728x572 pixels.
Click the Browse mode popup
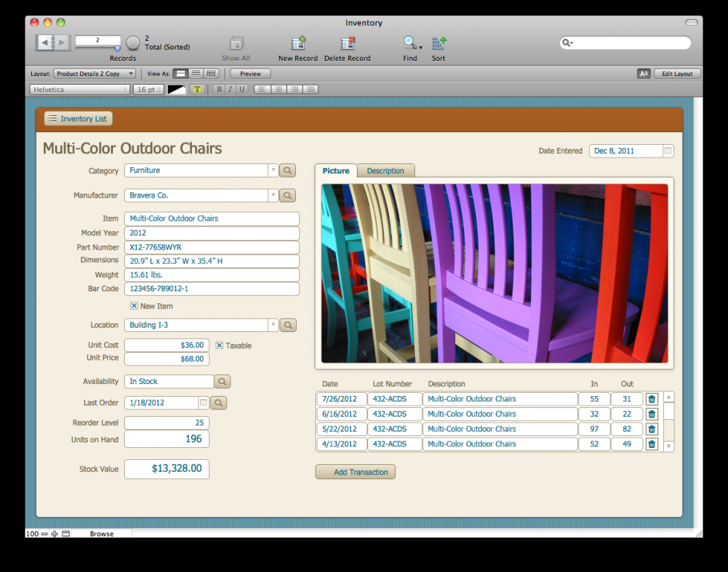(x=102, y=534)
